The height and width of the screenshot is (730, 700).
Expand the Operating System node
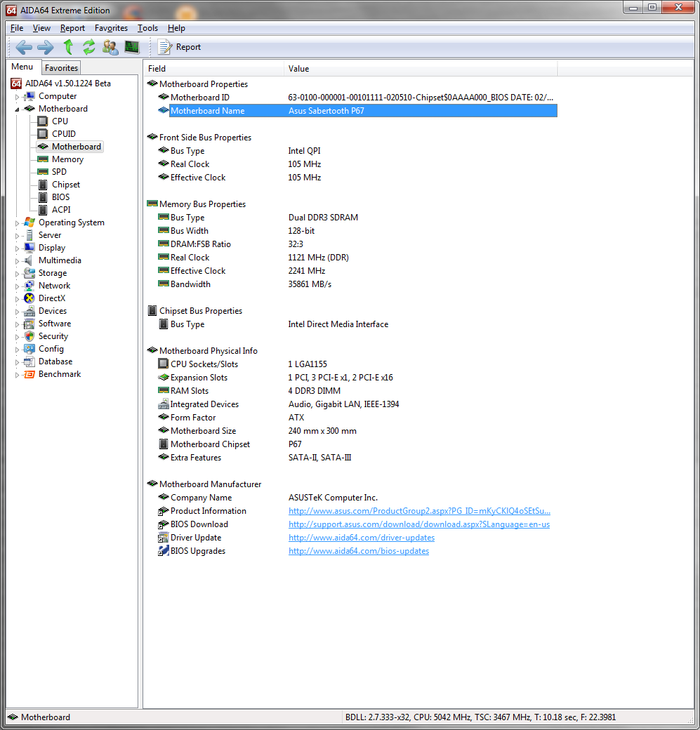coord(18,223)
